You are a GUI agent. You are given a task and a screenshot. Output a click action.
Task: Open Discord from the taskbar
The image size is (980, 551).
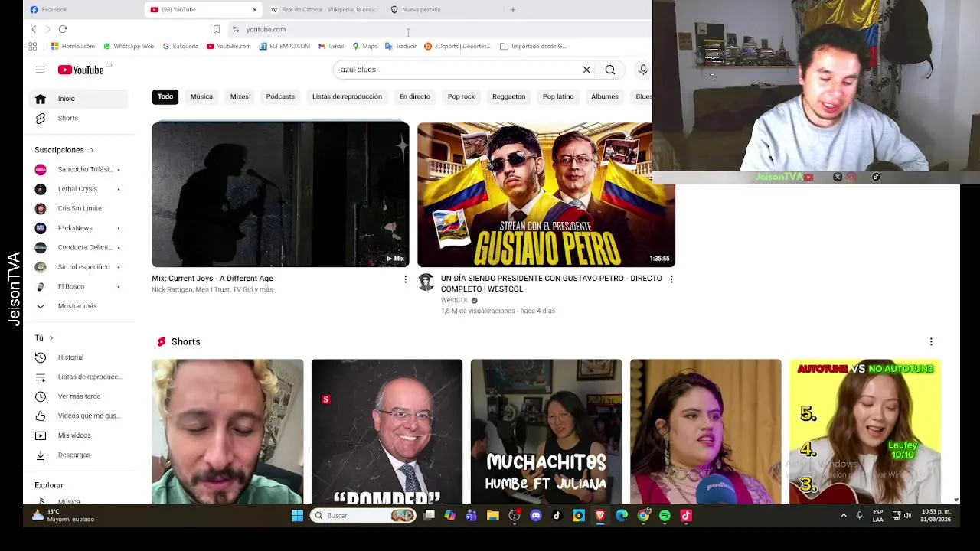pyautogui.click(x=536, y=516)
